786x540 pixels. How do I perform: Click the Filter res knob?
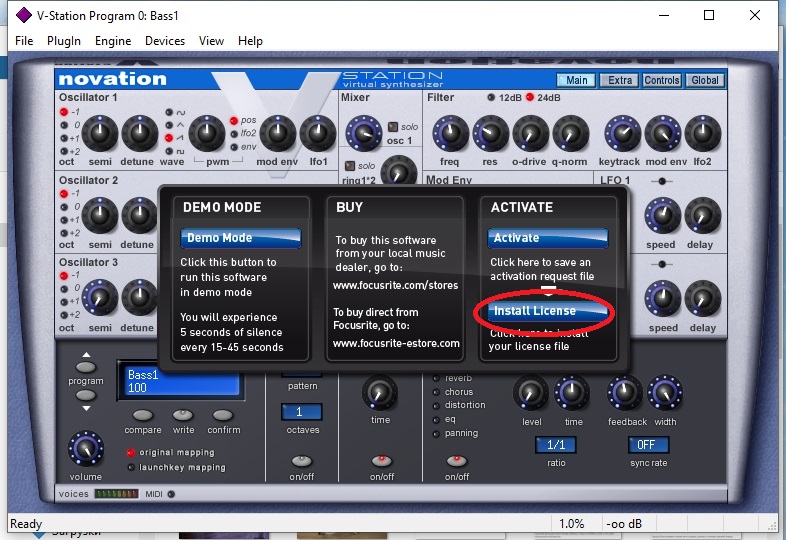pyautogui.click(x=490, y=133)
